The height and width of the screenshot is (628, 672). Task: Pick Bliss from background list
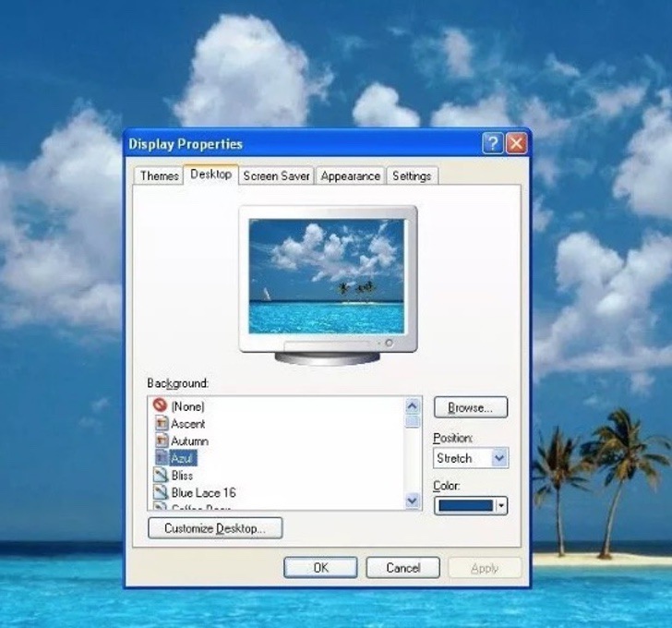coord(182,476)
